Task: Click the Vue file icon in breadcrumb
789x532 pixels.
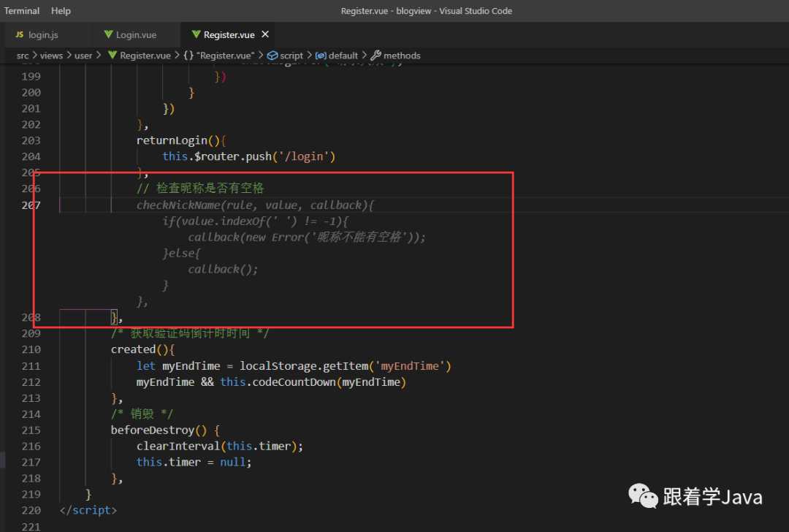Action: click(113, 56)
